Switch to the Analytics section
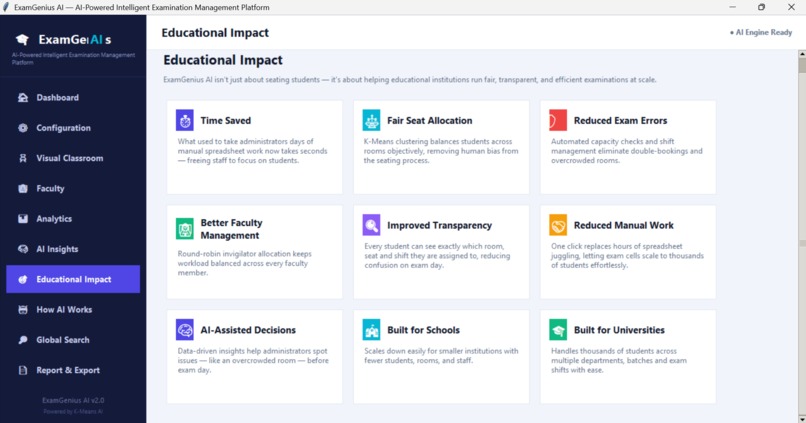 pyautogui.click(x=73, y=219)
